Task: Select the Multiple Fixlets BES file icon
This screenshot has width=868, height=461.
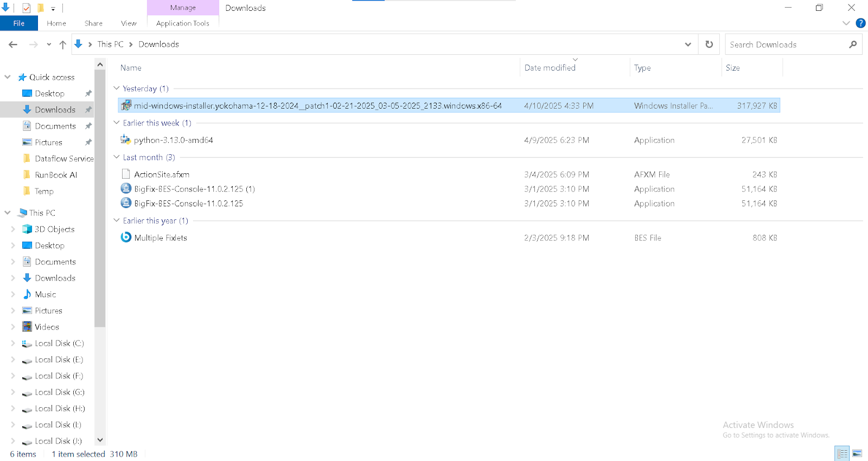Action: (x=126, y=237)
